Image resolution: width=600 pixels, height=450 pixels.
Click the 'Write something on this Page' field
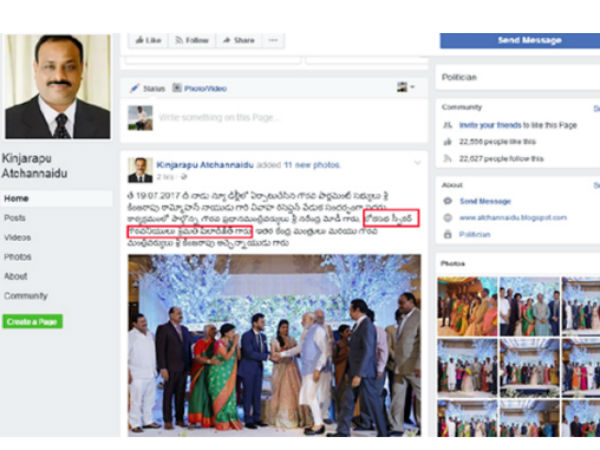click(220, 118)
